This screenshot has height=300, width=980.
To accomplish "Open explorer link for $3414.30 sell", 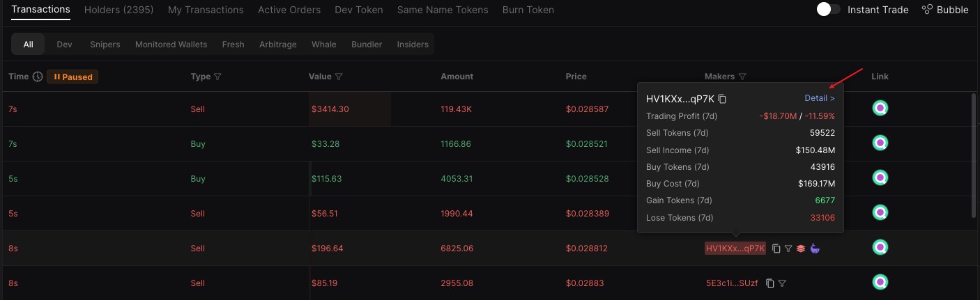I will pos(880,109).
